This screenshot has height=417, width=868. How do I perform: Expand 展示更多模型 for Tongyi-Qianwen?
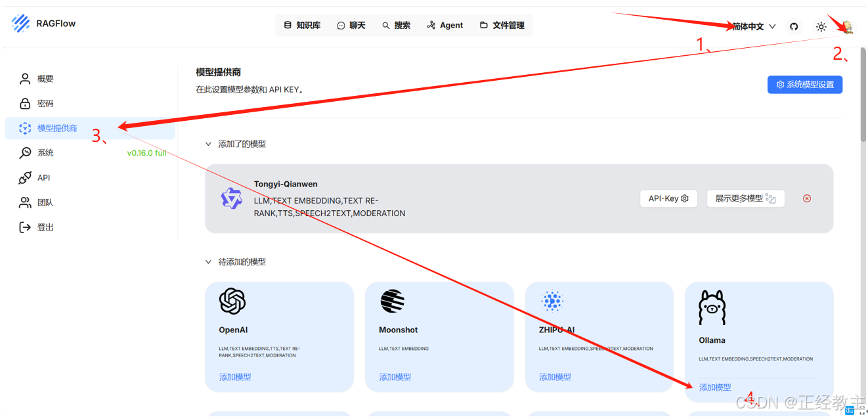point(746,198)
